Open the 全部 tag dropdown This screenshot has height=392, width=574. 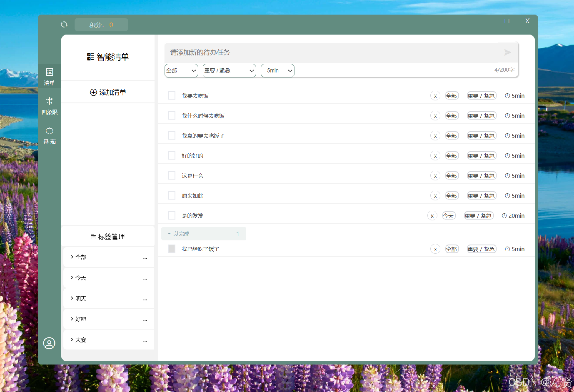pos(181,71)
